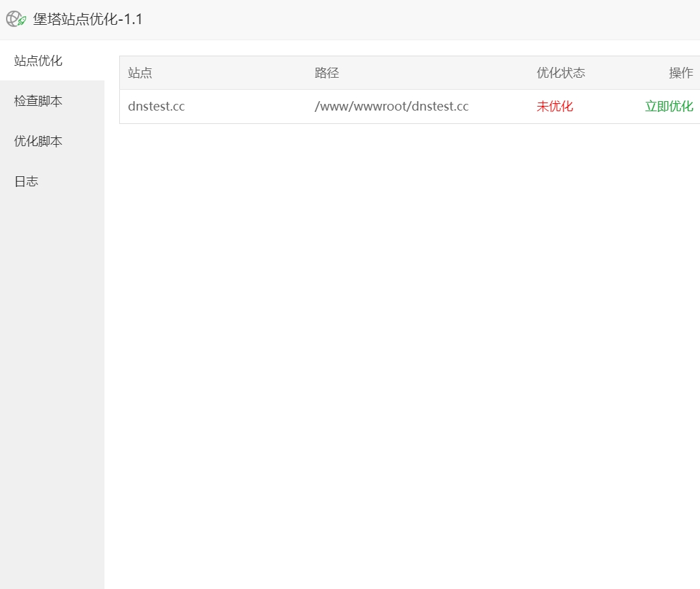Select the dnstest.cc site name
700x589 pixels.
click(156, 106)
